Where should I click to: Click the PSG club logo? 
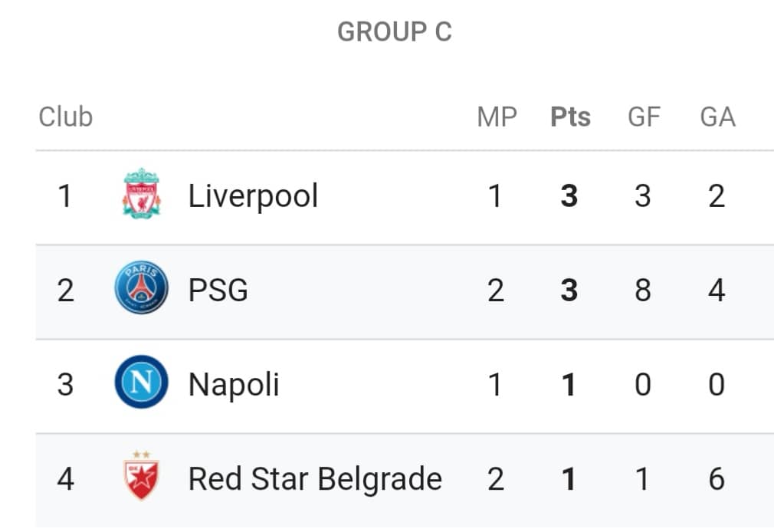(142, 287)
